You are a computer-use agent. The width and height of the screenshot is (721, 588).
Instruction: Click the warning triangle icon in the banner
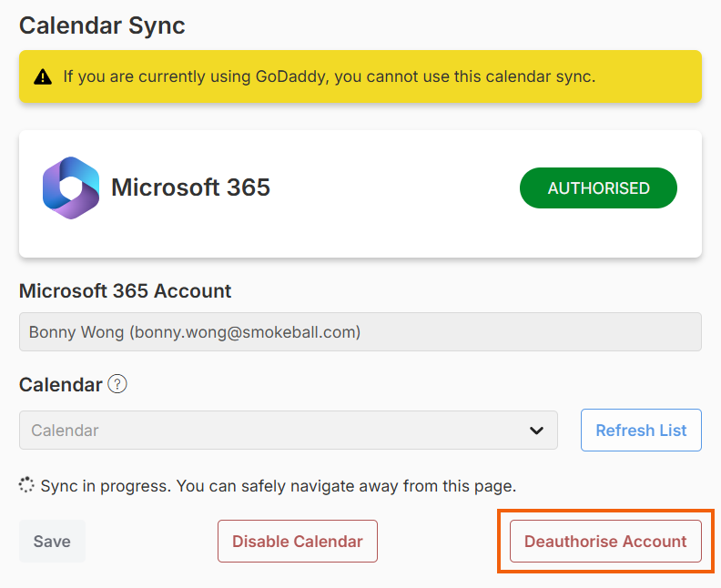pyautogui.click(x=43, y=76)
